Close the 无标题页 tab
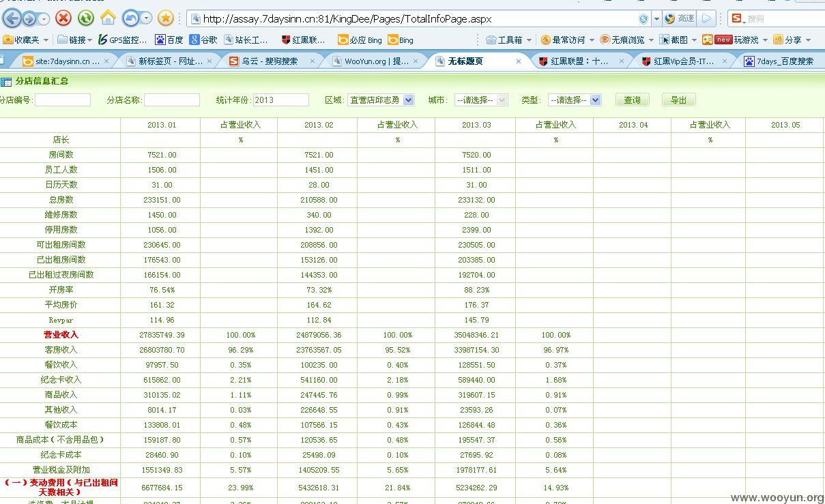The image size is (825, 504). [519, 61]
